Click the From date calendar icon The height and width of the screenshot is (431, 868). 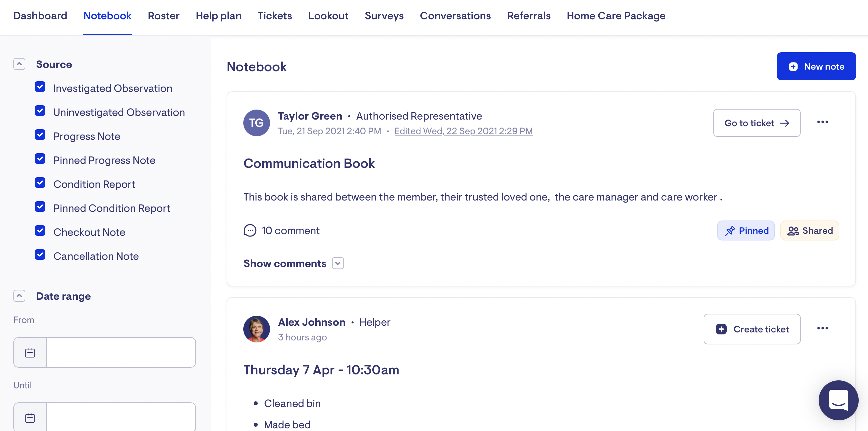[x=30, y=352]
